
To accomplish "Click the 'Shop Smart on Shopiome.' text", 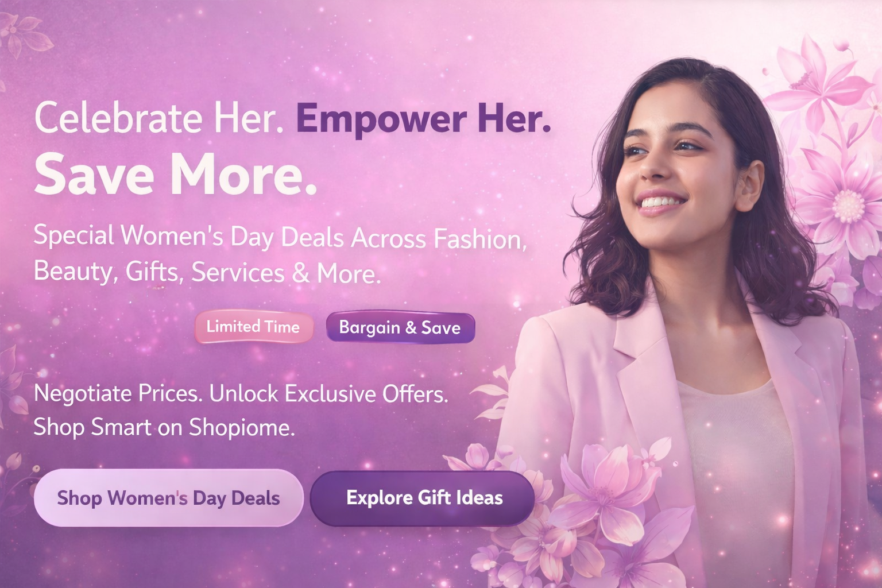I will (164, 427).
